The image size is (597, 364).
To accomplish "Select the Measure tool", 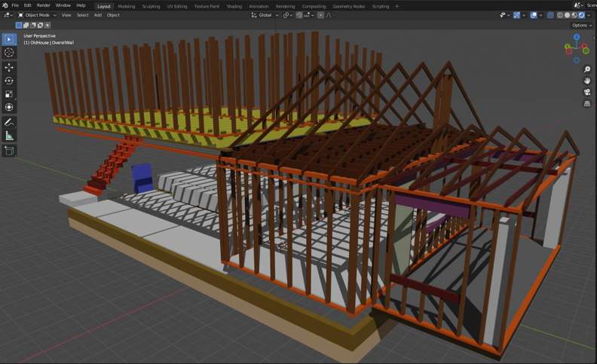I will click(9, 136).
